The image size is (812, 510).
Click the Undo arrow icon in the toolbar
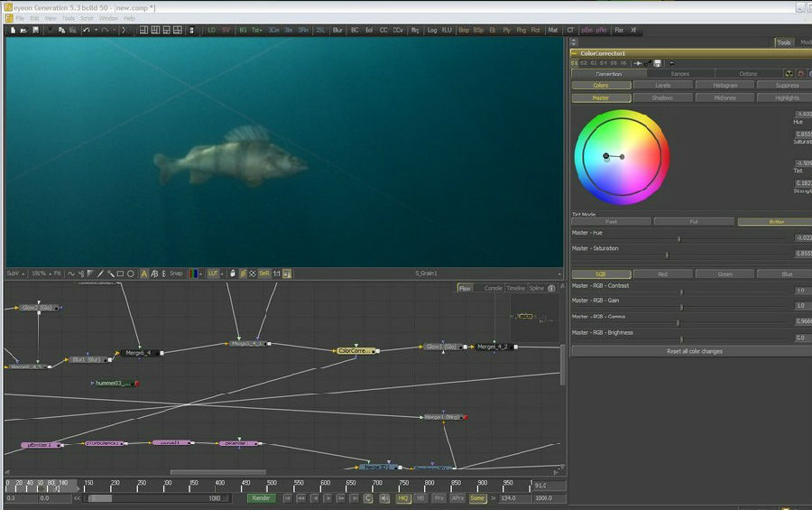pyautogui.click(x=87, y=30)
